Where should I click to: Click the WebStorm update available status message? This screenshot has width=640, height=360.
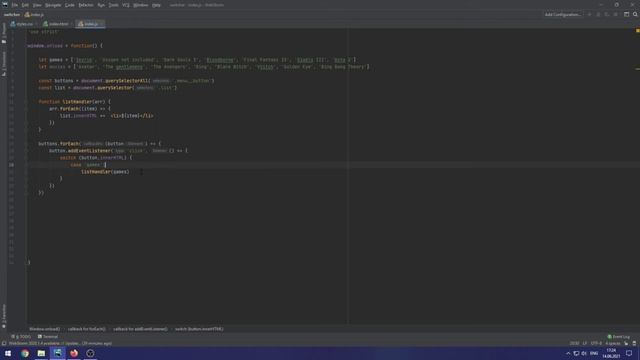pyautogui.click(x=60, y=344)
